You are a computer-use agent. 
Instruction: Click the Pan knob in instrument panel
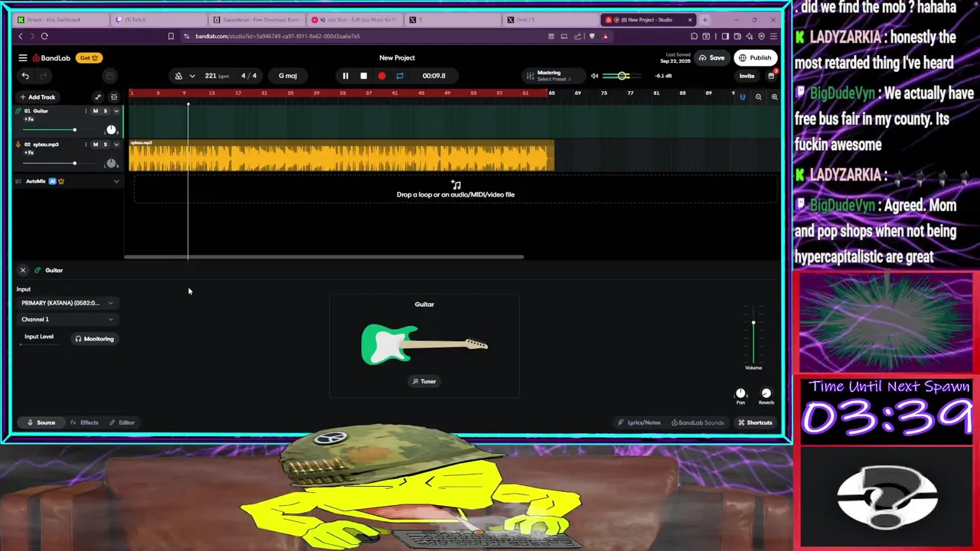(x=740, y=393)
